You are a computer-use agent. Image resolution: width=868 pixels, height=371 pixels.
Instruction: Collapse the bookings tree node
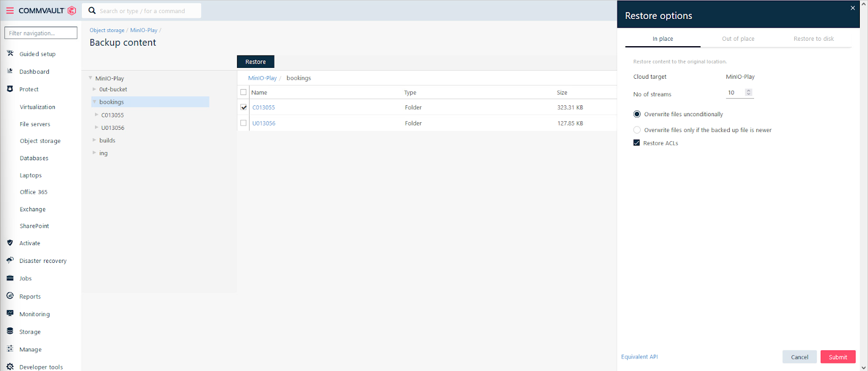coord(94,102)
